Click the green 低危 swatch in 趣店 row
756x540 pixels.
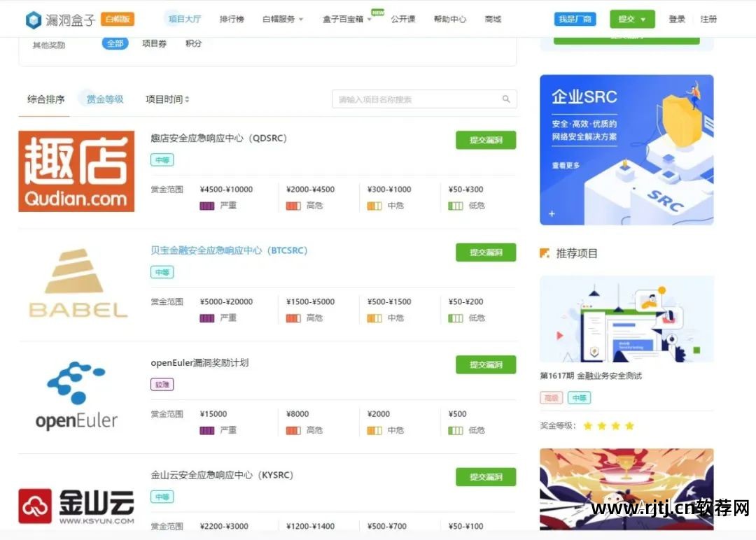point(455,206)
